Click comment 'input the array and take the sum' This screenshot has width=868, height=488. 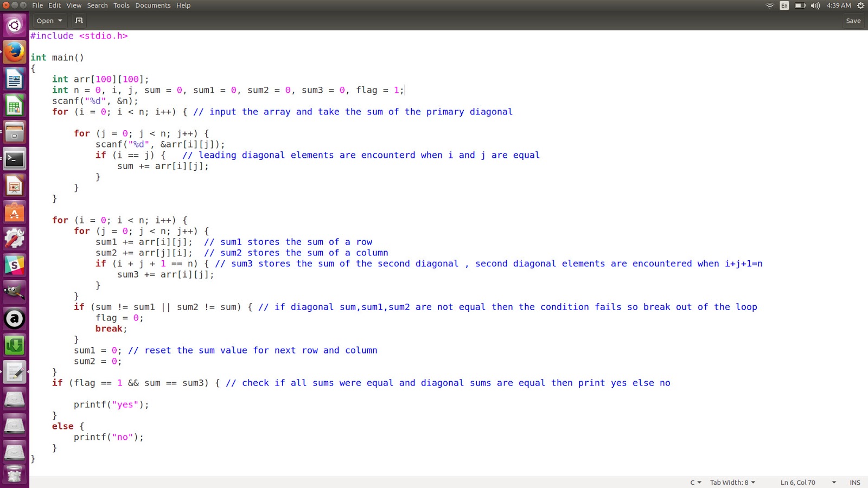click(x=353, y=112)
